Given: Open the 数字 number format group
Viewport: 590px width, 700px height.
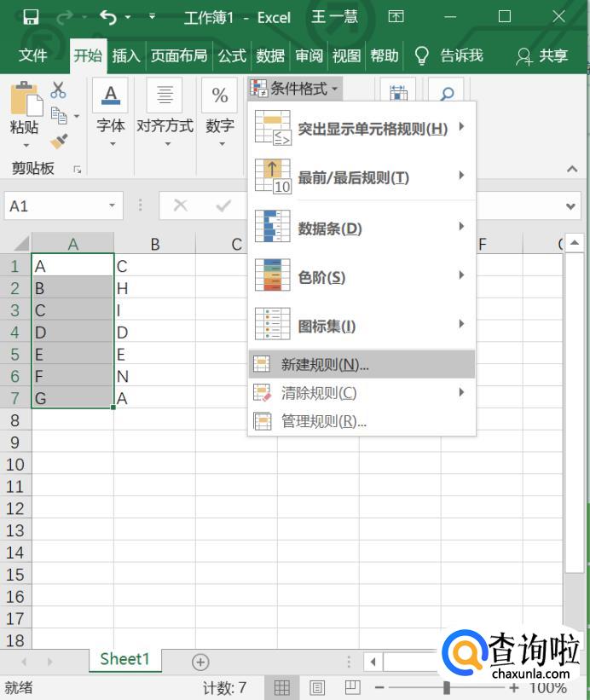Looking at the screenshot, I should (220, 113).
